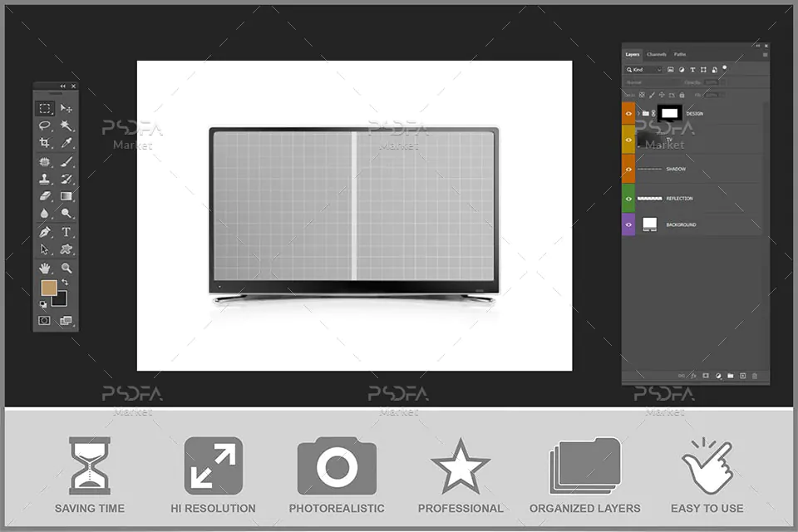The image size is (798, 532).
Task: Select the Brush tool
Action: tap(66, 162)
